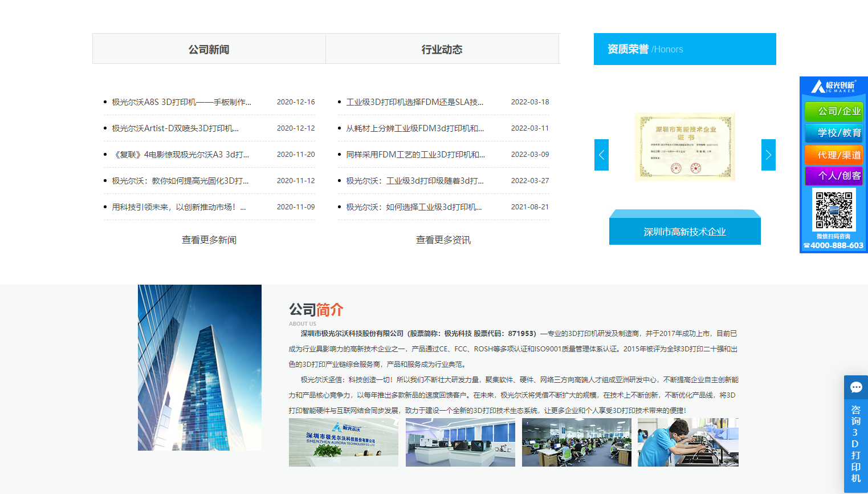Viewport: 868px width, 494px height.
Task: Click 深圳市高新技术企业 caption button
Action: (x=685, y=232)
